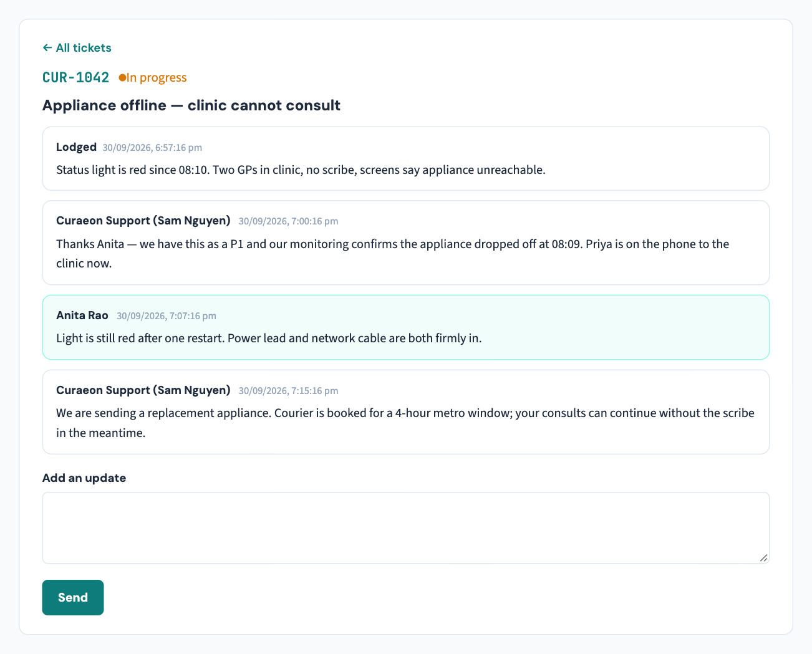Click the orange status dot indicator

[122, 77]
